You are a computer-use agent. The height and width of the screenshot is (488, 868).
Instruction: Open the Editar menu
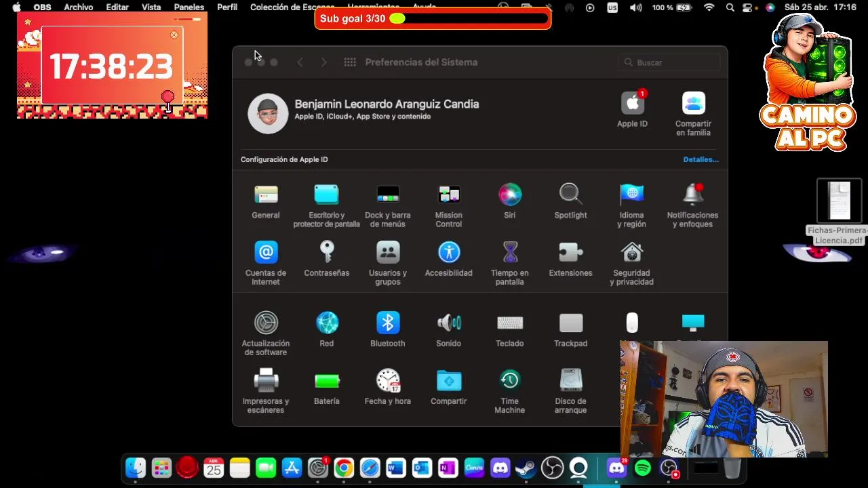point(117,7)
